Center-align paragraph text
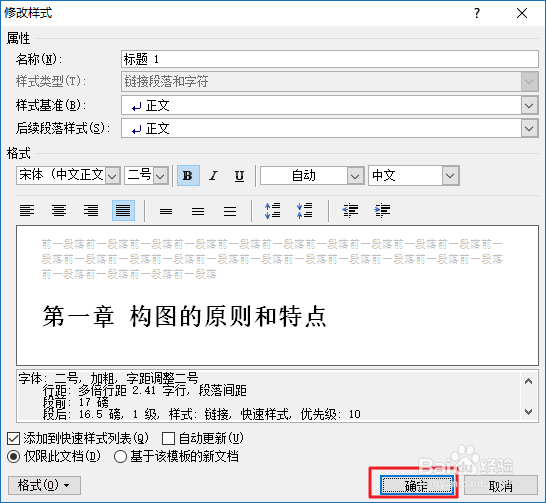 [x=59, y=211]
